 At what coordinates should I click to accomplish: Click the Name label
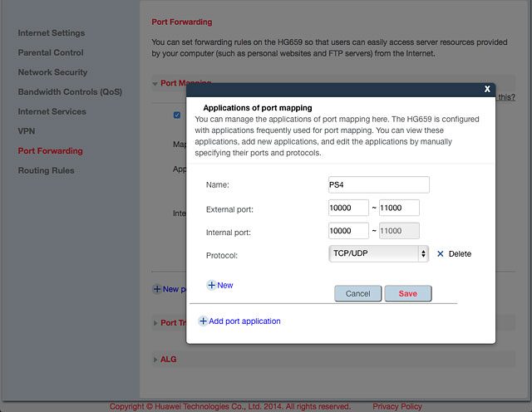tap(218, 184)
